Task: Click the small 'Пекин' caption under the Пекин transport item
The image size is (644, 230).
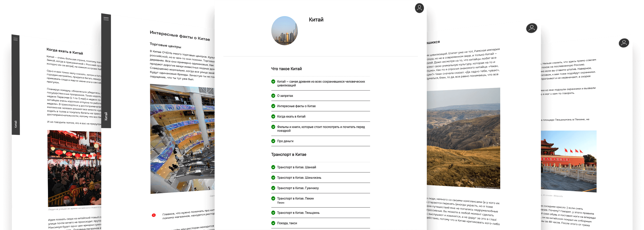Action: (281, 203)
